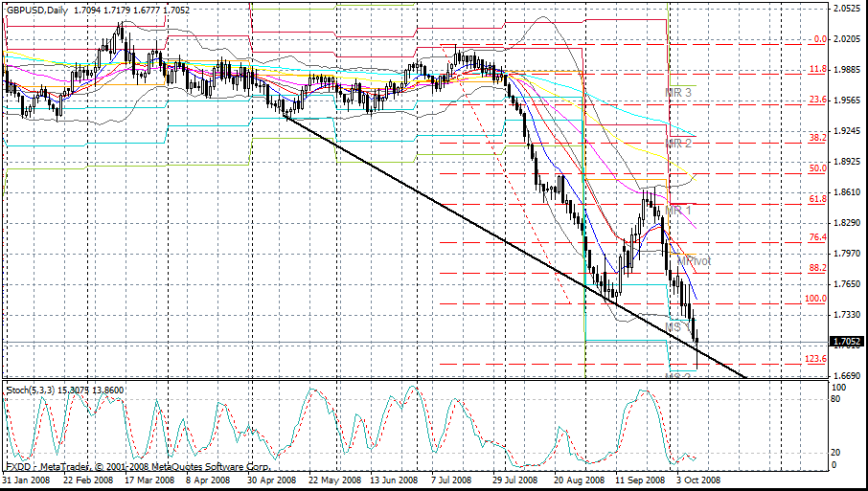Click the 0.0 Fibonacci level label
Image resolution: width=868 pixels, height=491 pixels.
point(819,39)
